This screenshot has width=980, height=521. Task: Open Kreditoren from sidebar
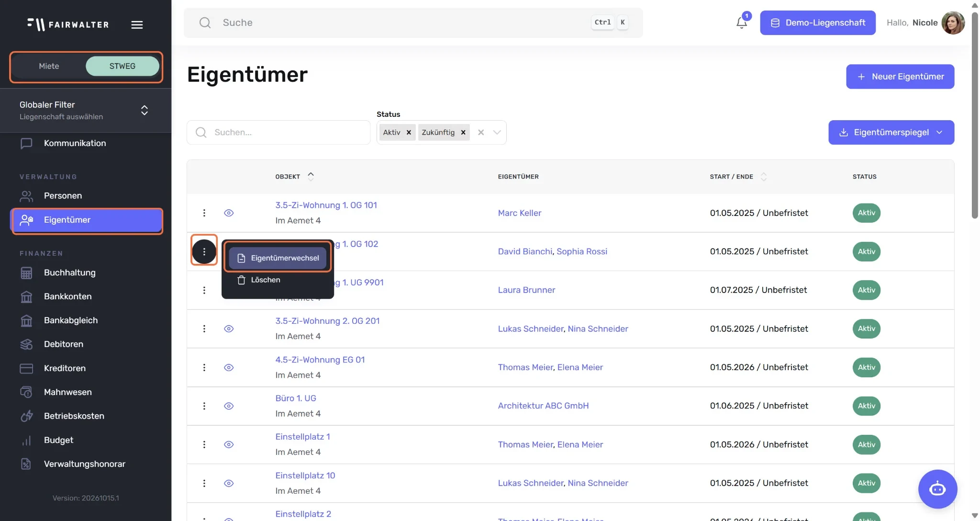pyautogui.click(x=65, y=369)
